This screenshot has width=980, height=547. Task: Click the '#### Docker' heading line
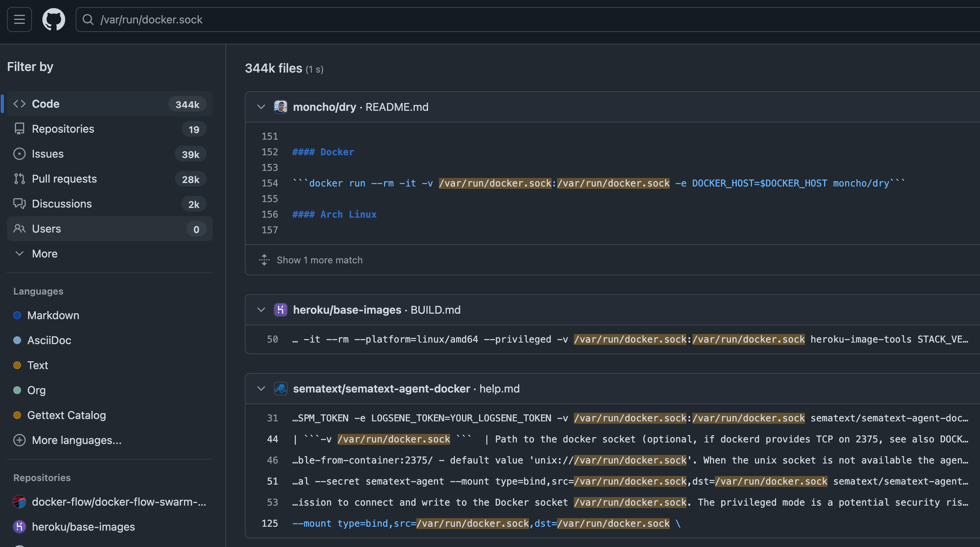[323, 152]
